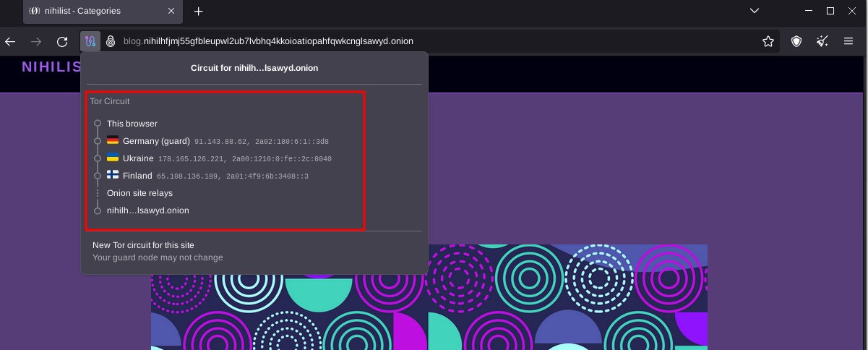Click Your guard node may not change
868x350 pixels.
[x=158, y=257]
